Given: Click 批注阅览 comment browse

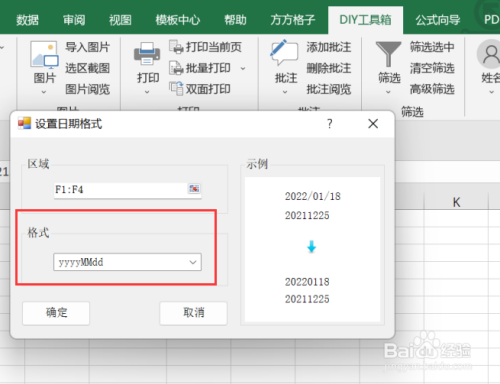Looking at the screenshot, I should 329,89.
